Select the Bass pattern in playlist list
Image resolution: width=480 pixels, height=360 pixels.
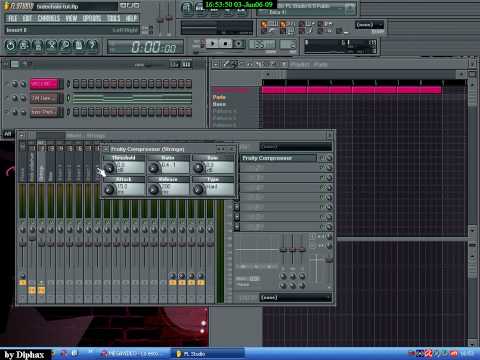point(219,104)
